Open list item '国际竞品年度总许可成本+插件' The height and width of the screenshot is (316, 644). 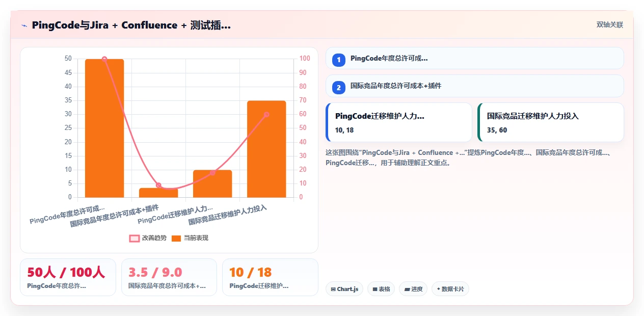click(475, 86)
